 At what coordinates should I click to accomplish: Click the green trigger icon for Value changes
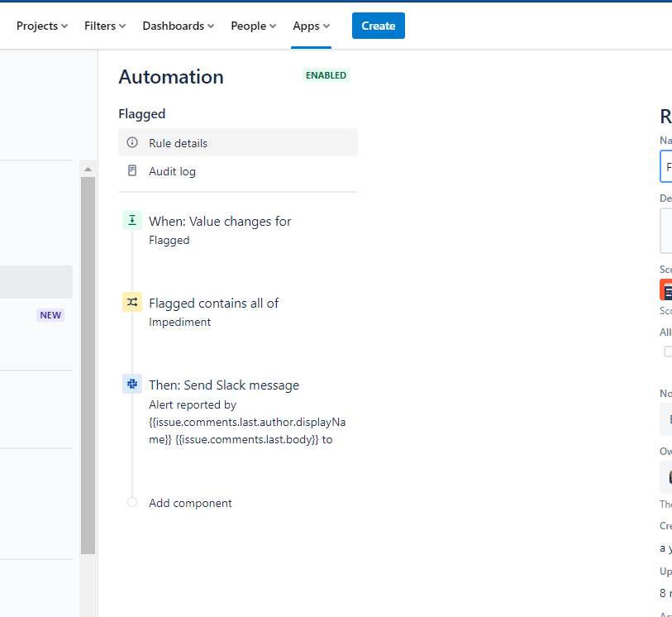coord(132,220)
